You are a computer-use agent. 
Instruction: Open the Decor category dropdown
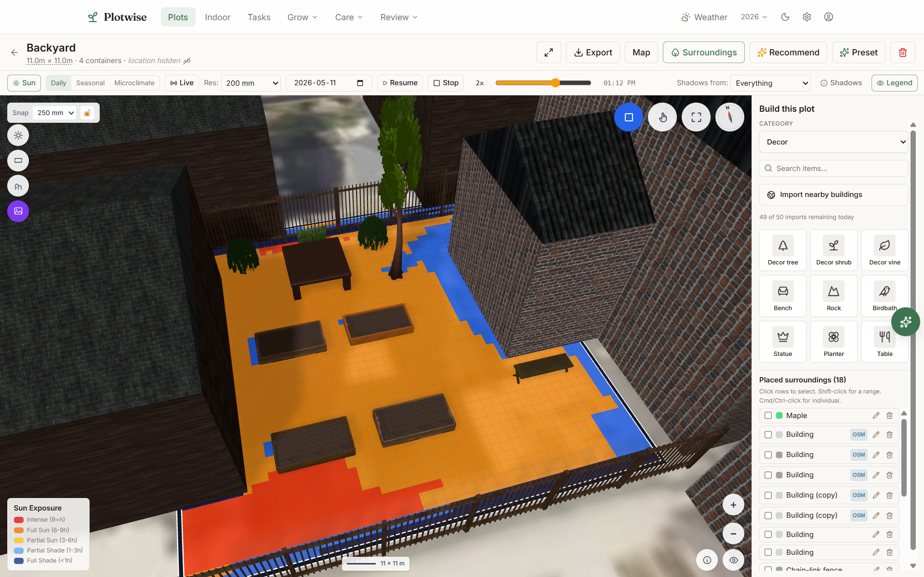[x=833, y=142]
